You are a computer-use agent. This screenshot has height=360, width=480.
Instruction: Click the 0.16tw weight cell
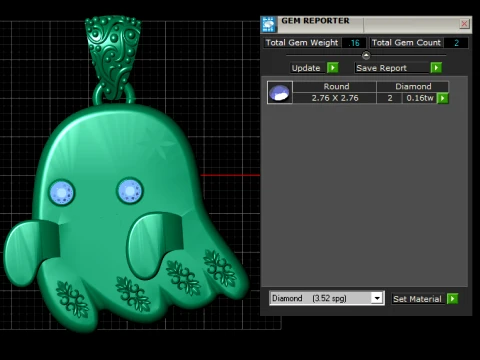click(420, 98)
